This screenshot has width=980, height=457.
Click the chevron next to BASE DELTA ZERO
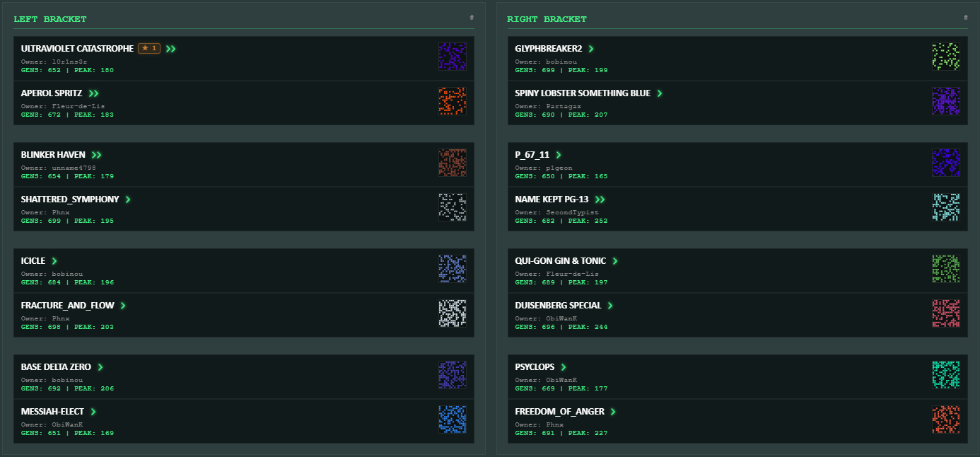[x=100, y=367]
